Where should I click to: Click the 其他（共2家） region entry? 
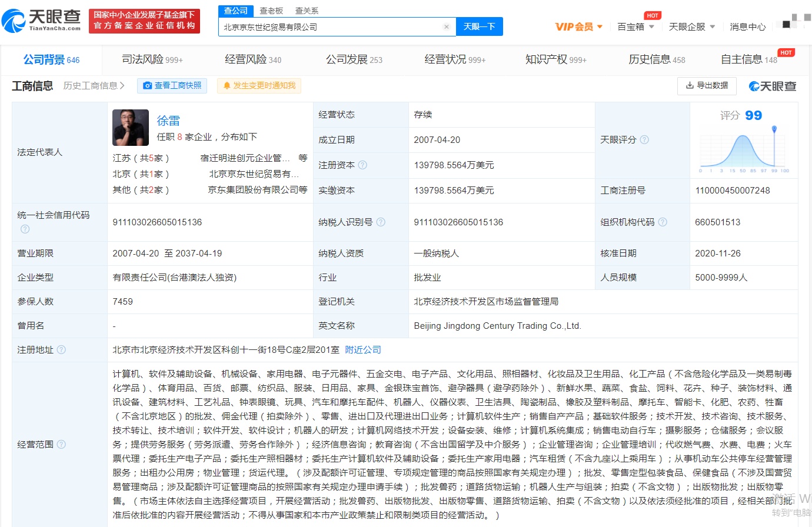pos(141,190)
